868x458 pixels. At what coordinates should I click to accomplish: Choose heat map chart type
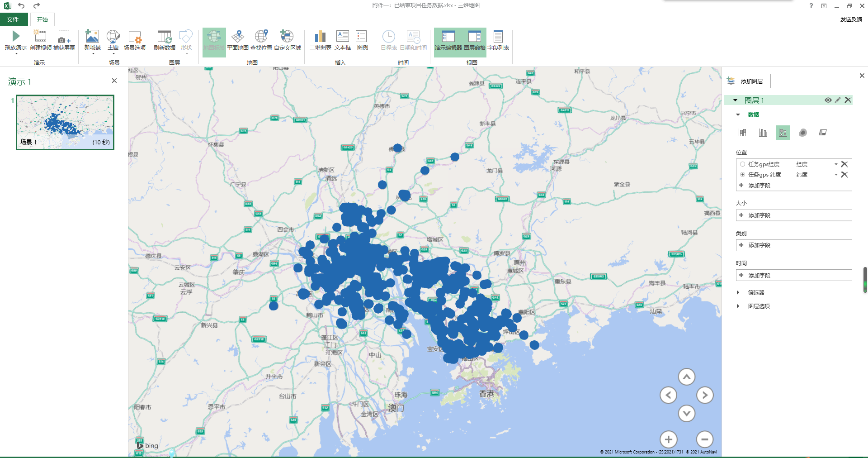(803, 133)
